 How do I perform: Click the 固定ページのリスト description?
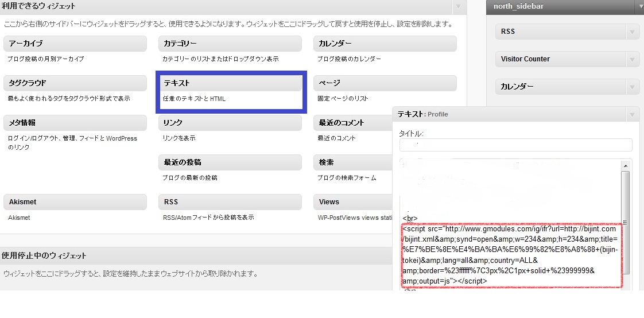pos(343,99)
